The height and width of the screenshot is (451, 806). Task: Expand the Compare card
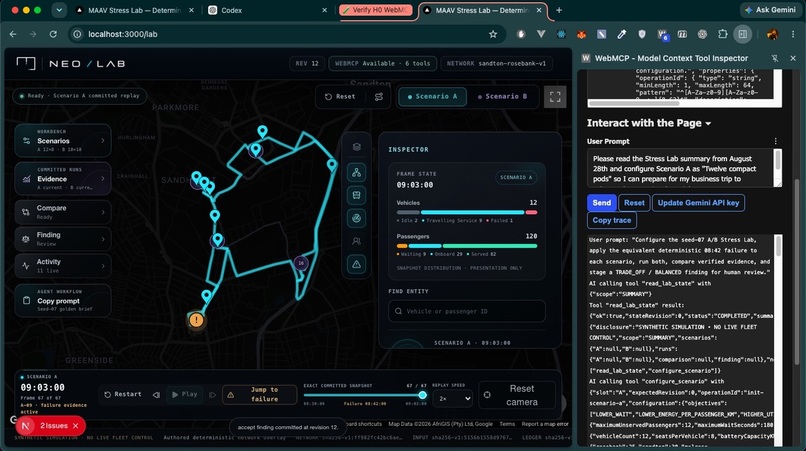(x=63, y=212)
